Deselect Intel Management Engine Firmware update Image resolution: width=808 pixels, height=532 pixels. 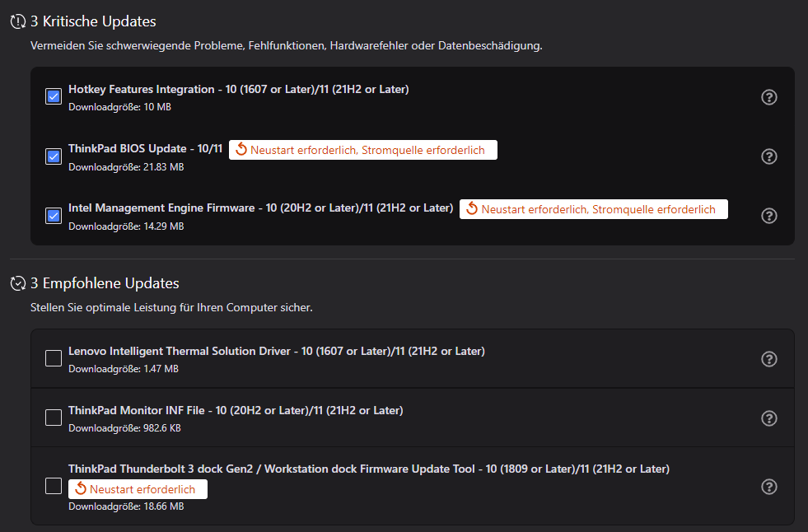pyautogui.click(x=54, y=215)
